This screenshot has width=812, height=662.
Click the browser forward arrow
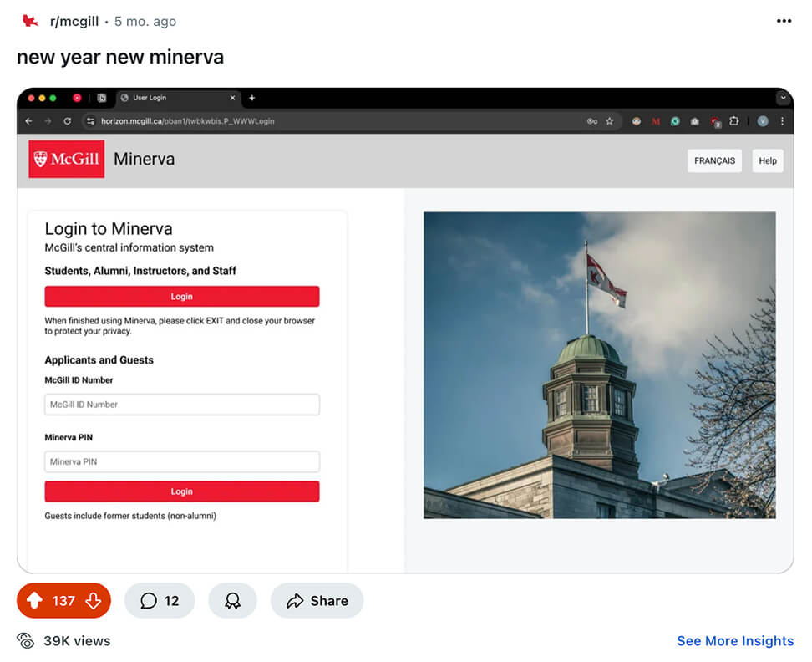point(48,121)
